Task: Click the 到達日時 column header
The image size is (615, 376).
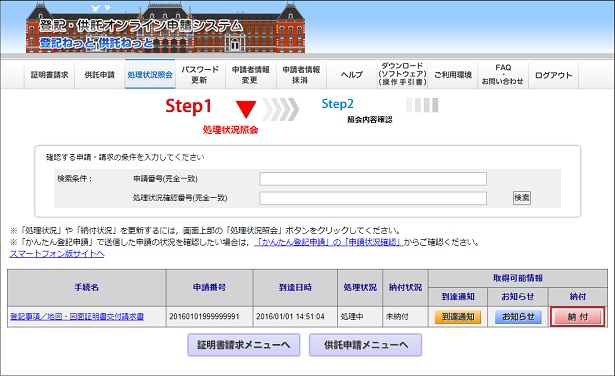Action: tap(295, 288)
